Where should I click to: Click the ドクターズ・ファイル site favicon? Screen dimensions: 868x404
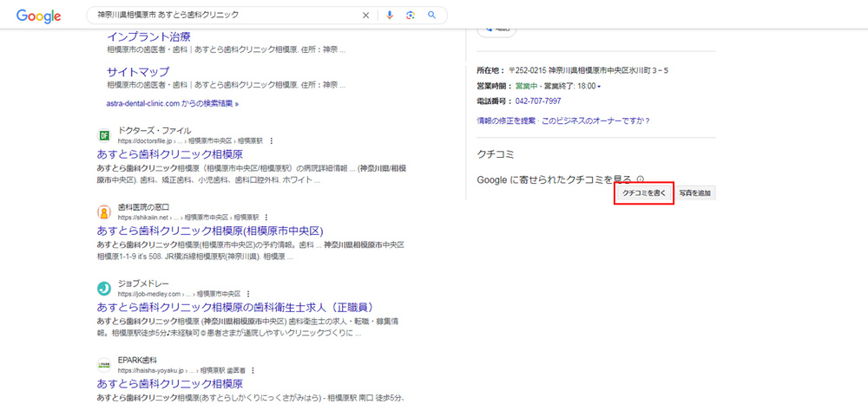[x=104, y=135]
